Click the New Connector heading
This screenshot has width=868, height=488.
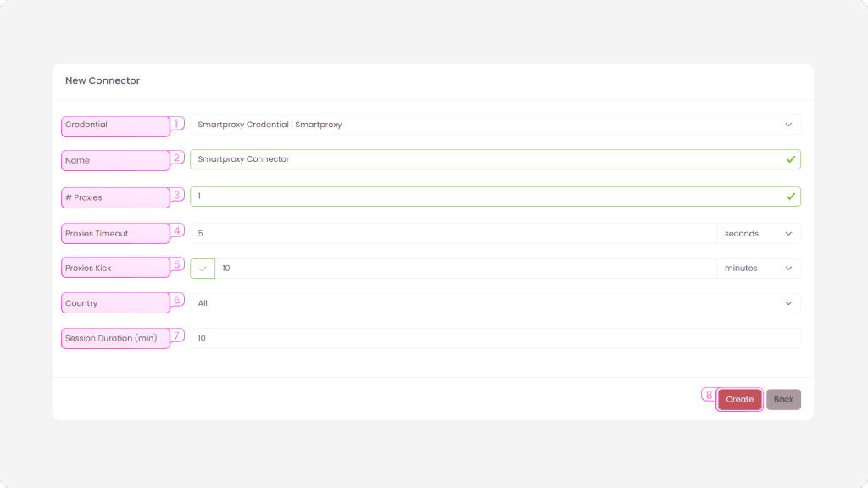point(103,80)
